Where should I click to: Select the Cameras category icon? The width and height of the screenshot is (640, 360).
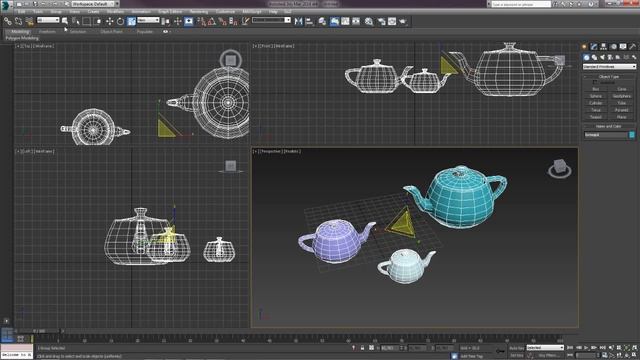pyautogui.click(x=610, y=57)
